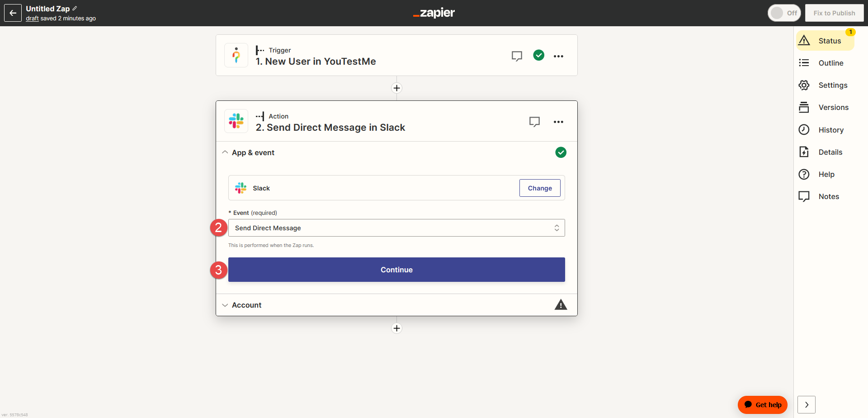The image size is (868, 418).
Task: Open action step three-dot menu
Action: [558, 122]
